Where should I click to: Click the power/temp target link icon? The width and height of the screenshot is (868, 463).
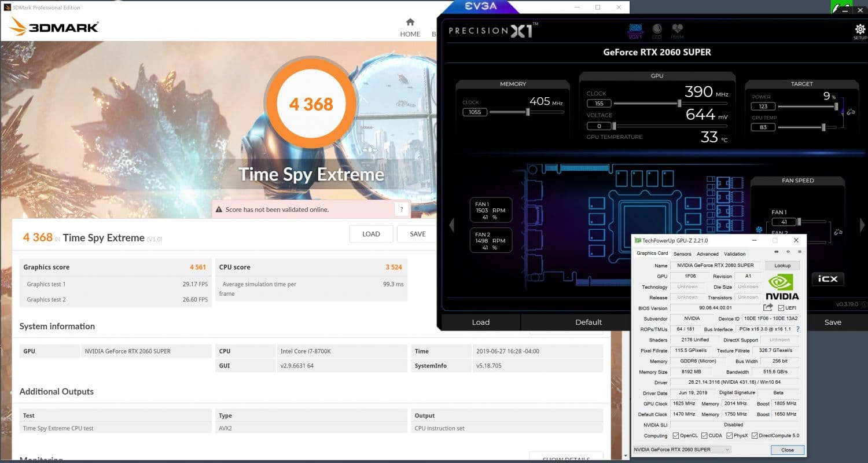click(x=850, y=112)
